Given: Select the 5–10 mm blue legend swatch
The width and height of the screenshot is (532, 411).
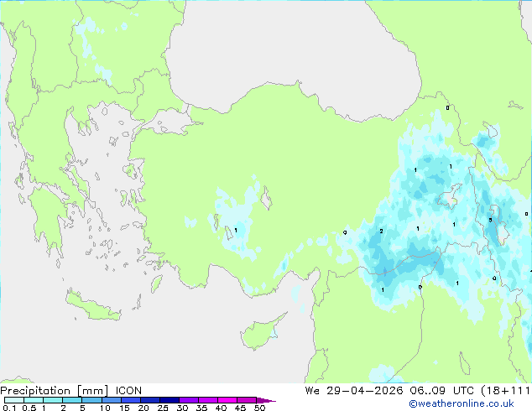Looking at the screenshot, I should 91,400.
